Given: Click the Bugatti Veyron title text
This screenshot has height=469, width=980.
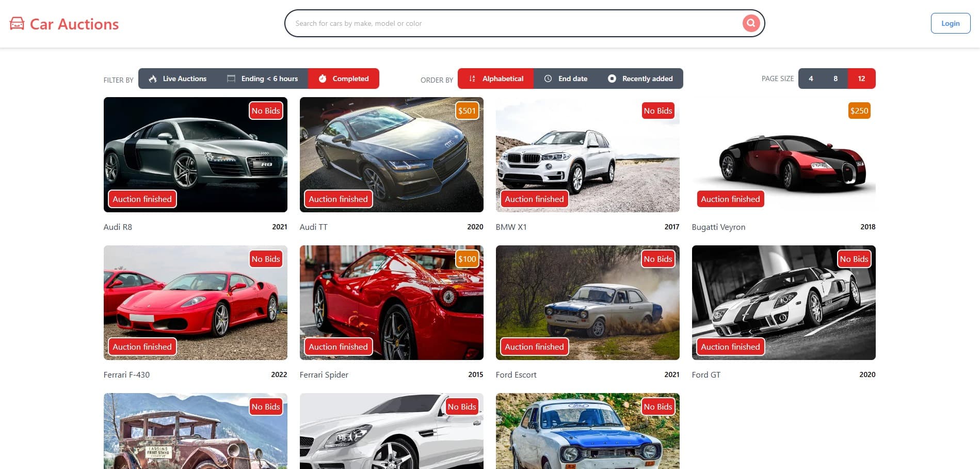Looking at the screenshot, I should click(718, 227).
